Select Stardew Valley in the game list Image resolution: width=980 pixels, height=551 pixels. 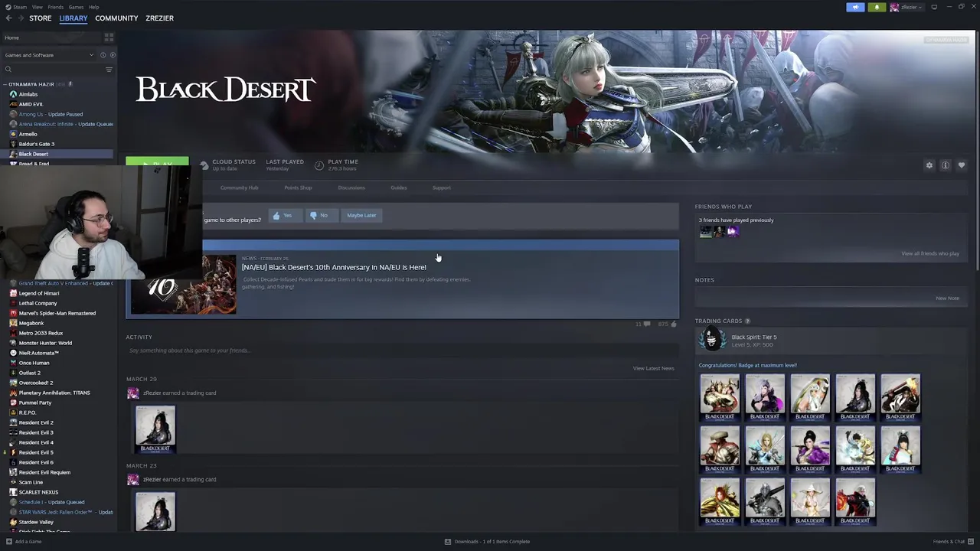pos(36,522)
